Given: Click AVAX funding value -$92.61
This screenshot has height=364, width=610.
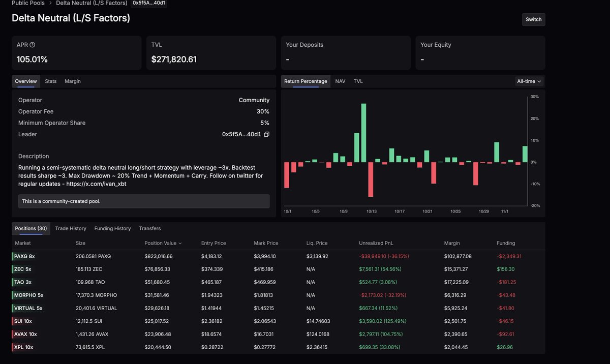Looking at the screenshot, I should tap(505, 334).
